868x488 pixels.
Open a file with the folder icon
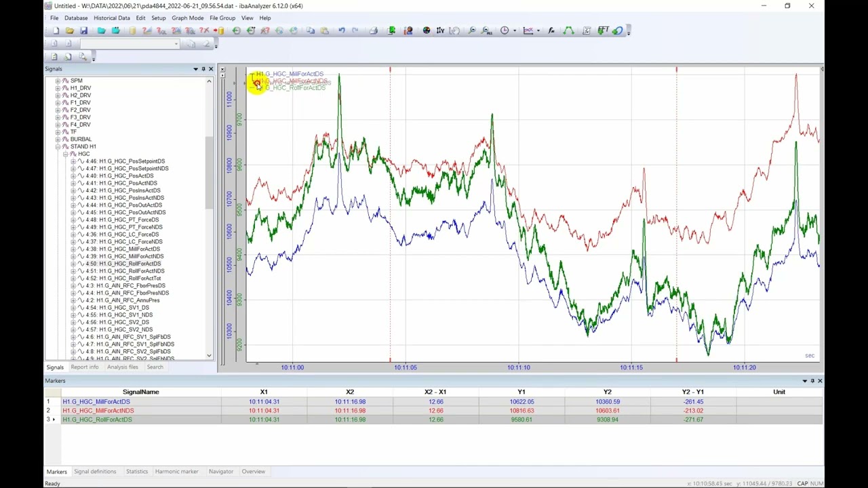(x=70, y=30)
